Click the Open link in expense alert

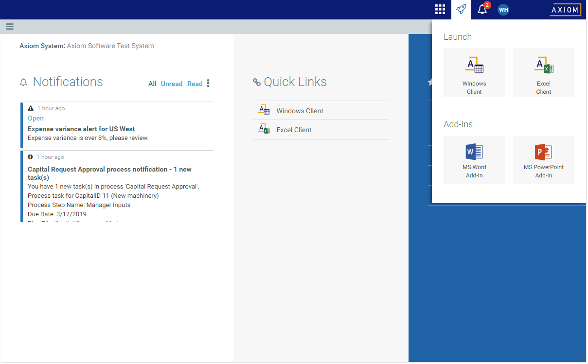(x=36, y=118)
